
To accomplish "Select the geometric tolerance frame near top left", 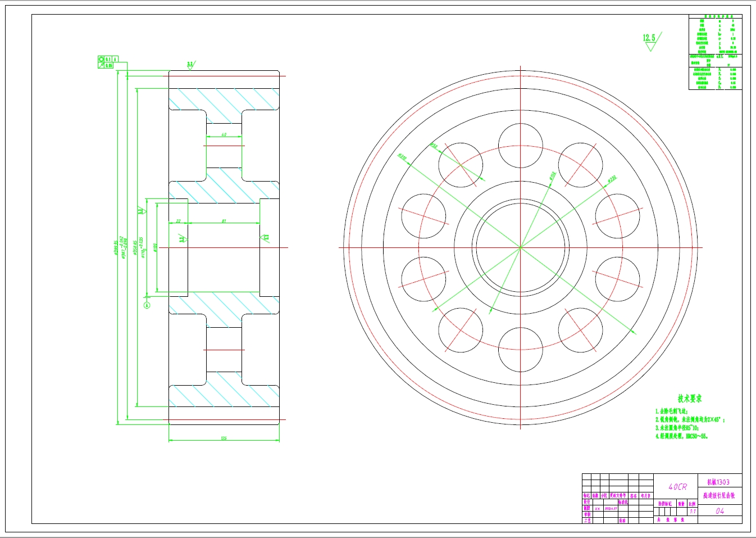I will click(107, 62).
